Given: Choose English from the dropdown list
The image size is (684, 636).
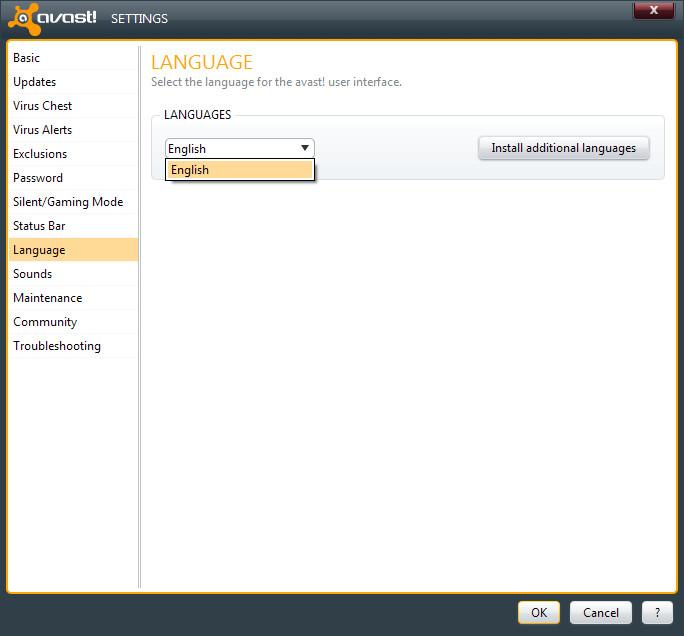Looking at the screenshot, I should click(240, 170).
